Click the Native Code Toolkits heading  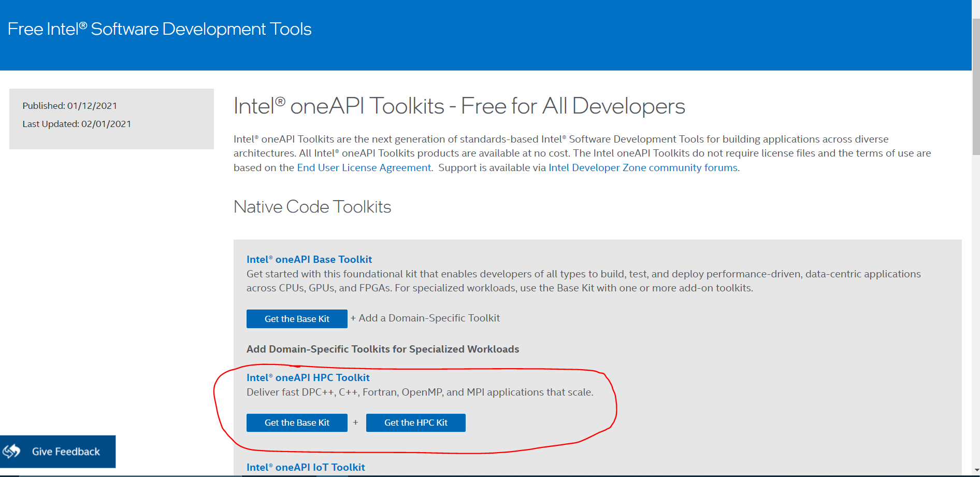(312, 207)
